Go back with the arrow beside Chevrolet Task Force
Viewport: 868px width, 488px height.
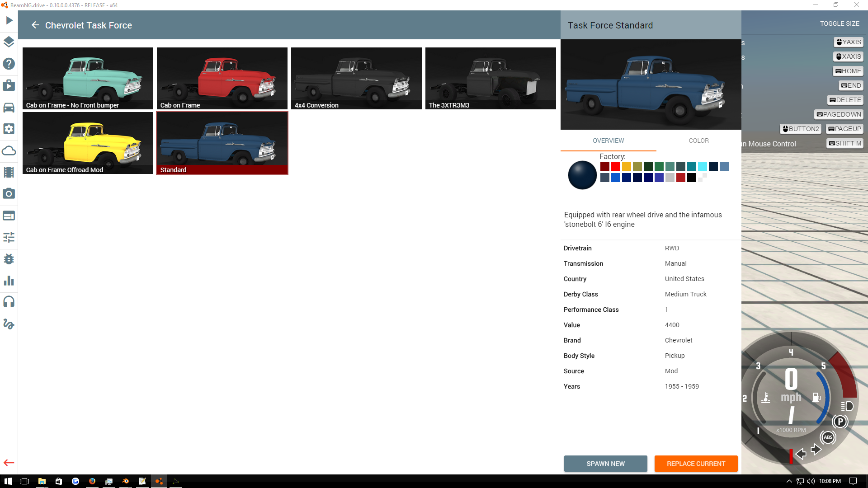pyautogui.click(x=35, y=25)
